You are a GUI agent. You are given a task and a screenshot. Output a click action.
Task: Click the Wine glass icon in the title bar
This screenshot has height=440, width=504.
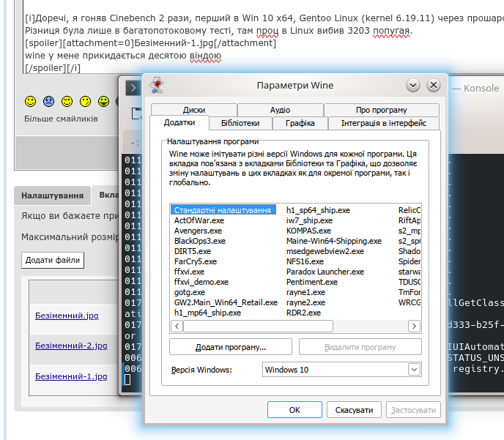157,85
